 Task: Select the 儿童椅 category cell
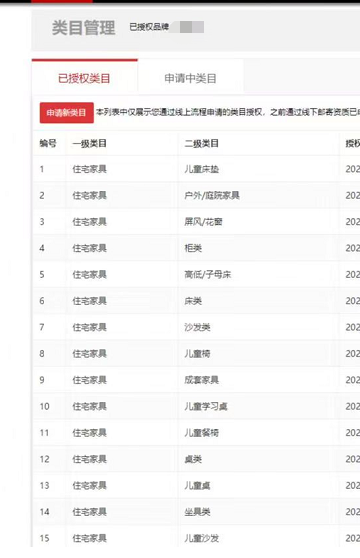pyautogui.click(x=197, y=353)
